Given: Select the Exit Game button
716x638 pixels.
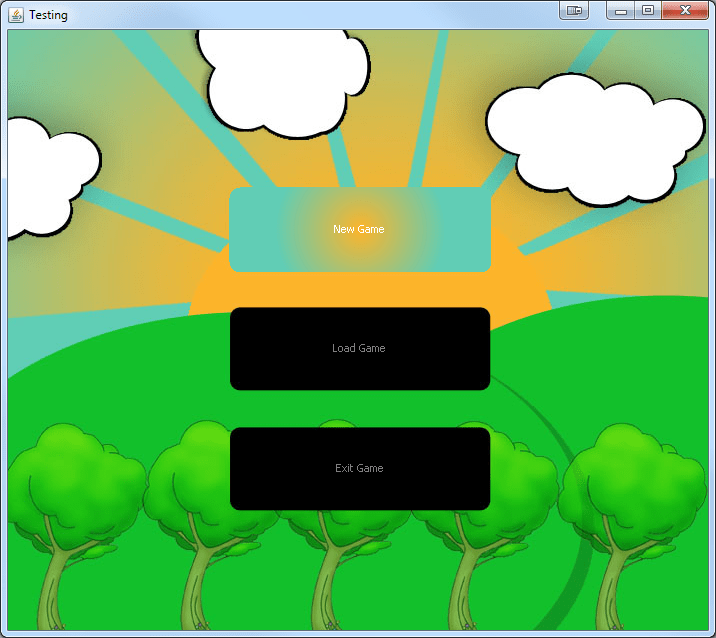Looking at the screenshot, I should coord(360,469).
